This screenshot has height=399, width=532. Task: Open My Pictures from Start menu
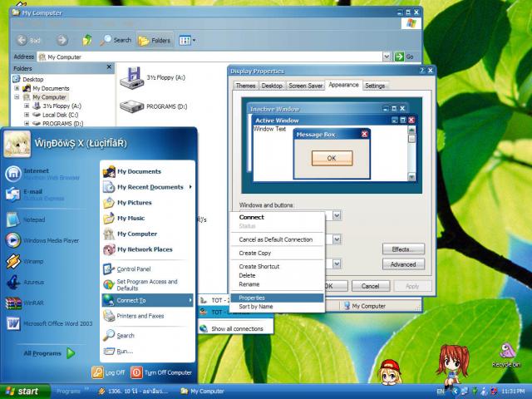point(147,203)
